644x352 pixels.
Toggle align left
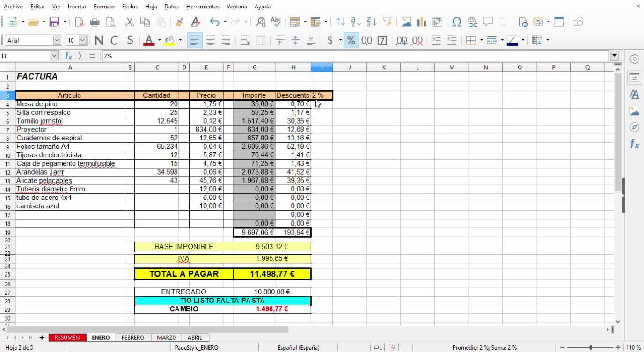(x=195, y=40)
